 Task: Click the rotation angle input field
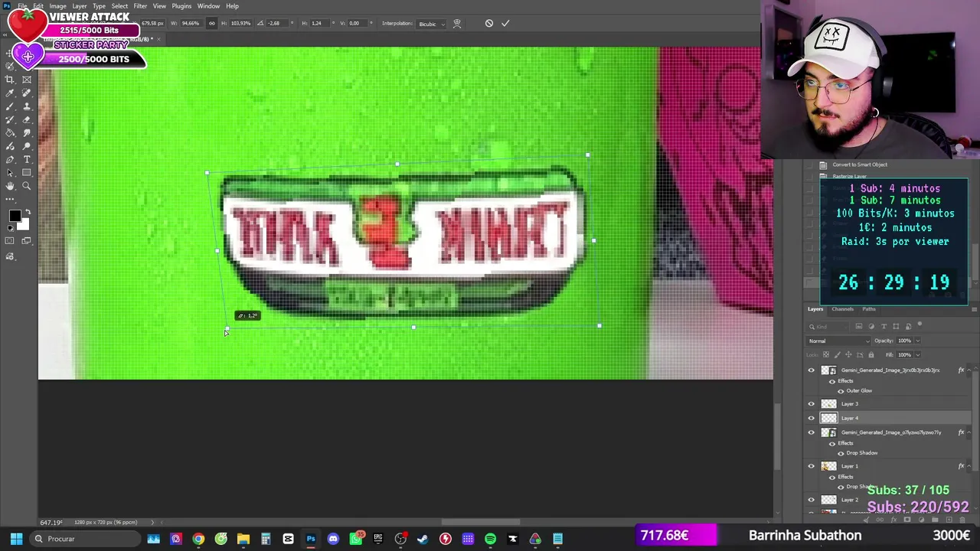click(276, 24)
